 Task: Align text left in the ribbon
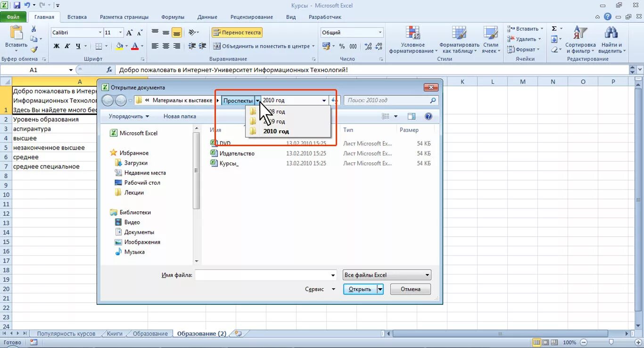point(155,46)
